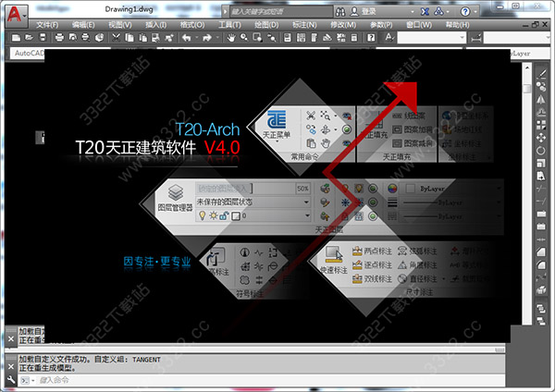Expand the search box arrow toggle
555x392 pixels.
(x=225, y=12)
